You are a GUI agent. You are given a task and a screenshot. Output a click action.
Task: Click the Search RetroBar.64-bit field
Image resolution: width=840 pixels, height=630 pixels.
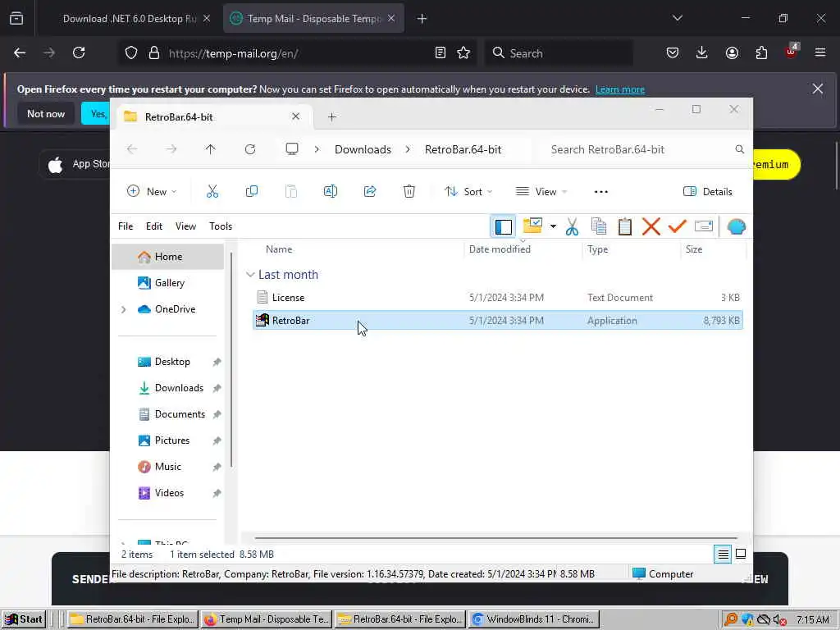click(643, 149)
